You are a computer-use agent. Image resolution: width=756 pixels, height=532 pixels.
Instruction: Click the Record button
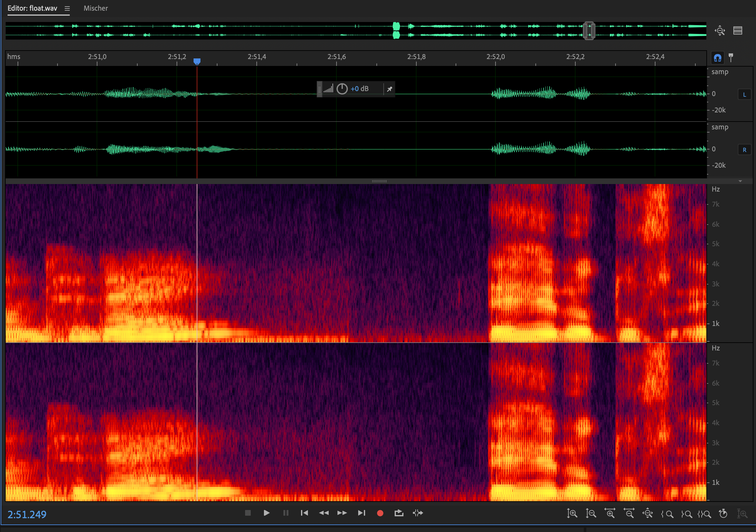(380, 513)
